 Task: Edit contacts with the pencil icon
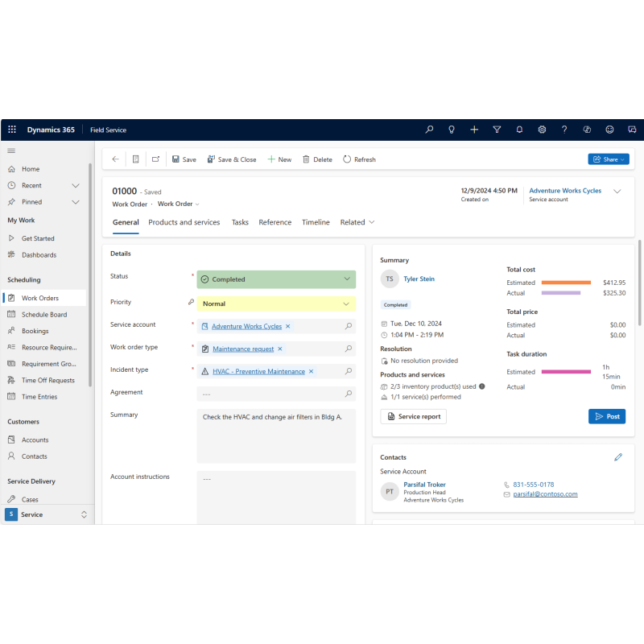pyautogui.click(x=618, y=457)
